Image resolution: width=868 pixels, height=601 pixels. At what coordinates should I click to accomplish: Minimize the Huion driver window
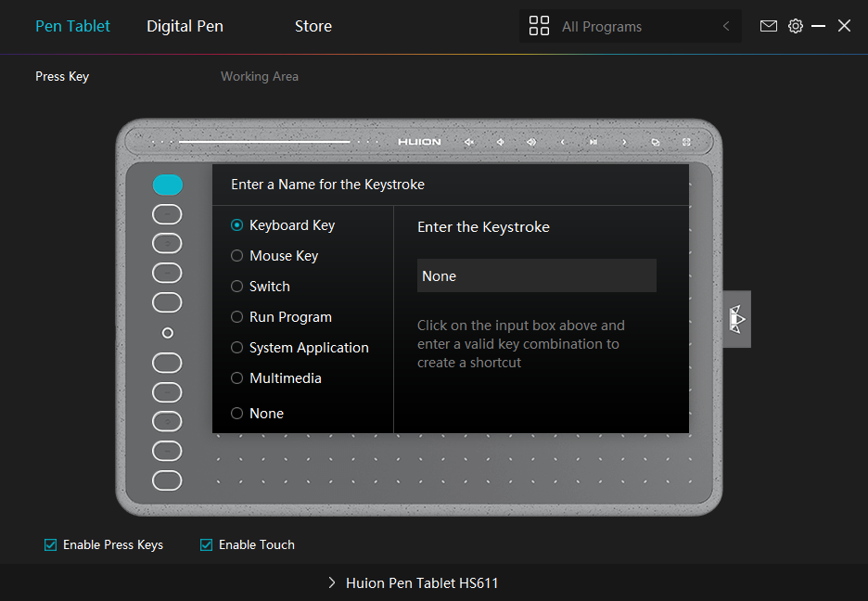[x=818, y=26]
